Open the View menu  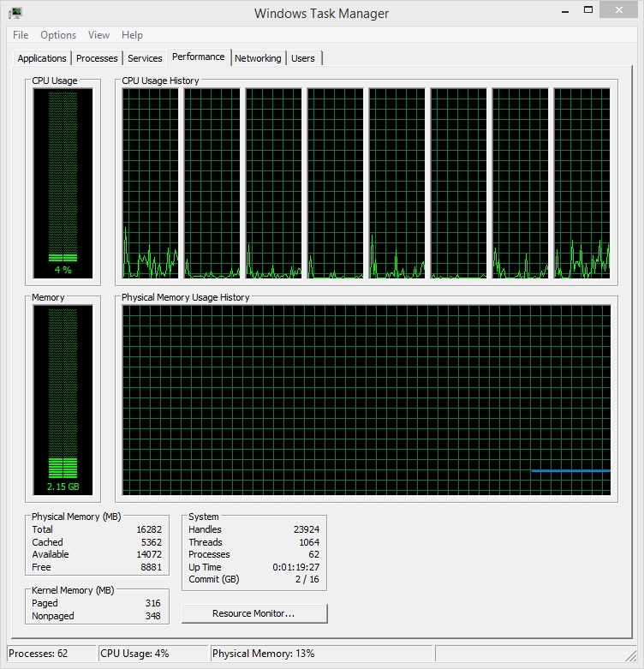98,35
